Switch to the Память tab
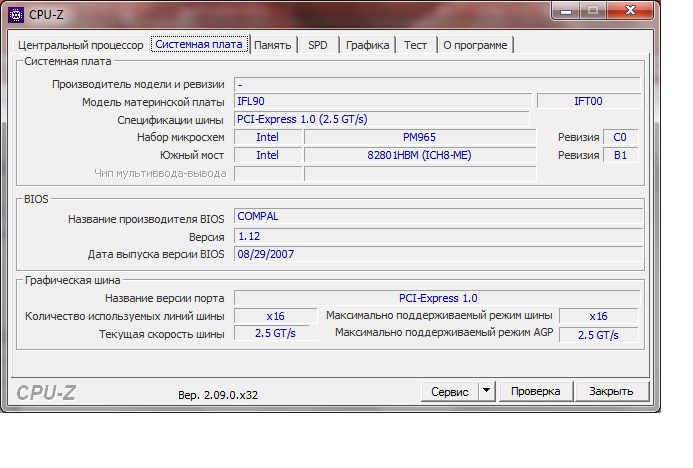693x468 pixels. (273, 45)
